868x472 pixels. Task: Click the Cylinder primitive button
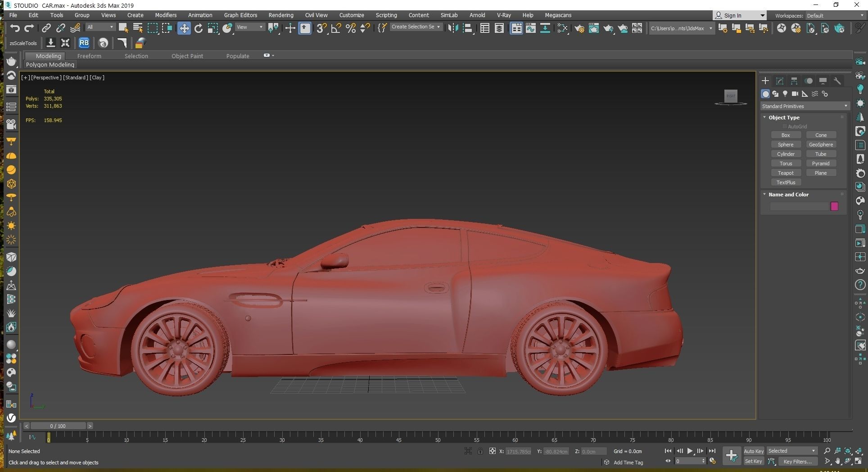(786, 154)
